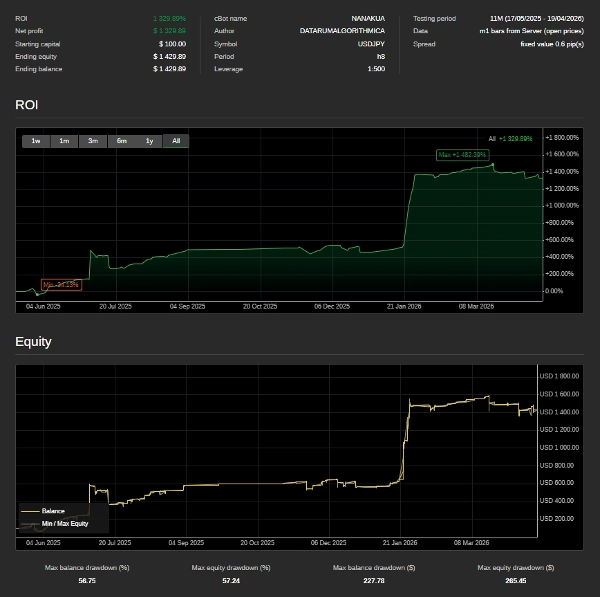Choose the 3m range on ROI chart

[x=92, y=141]
